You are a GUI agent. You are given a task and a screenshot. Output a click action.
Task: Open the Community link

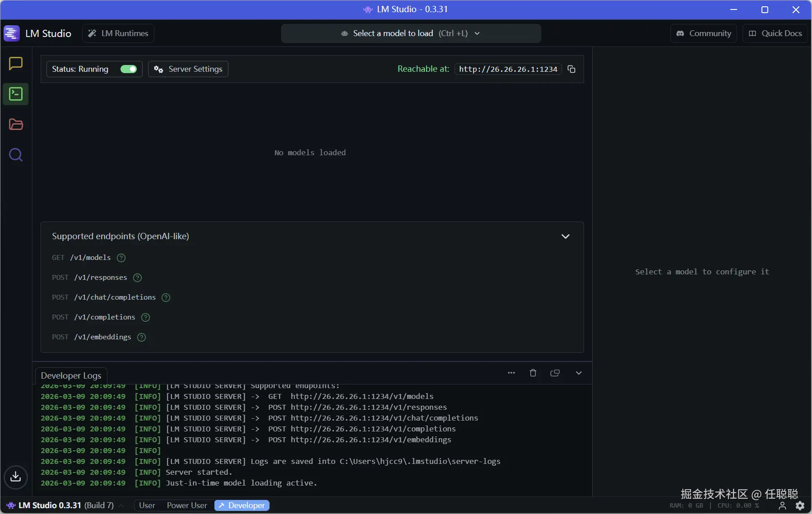(x=704, y=33)
